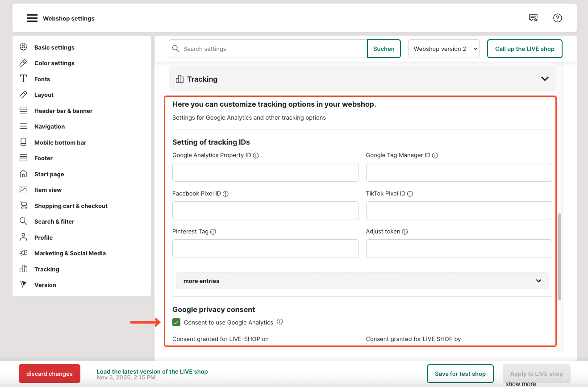Viewport: 588px width, 387px height.
Task: Click Load the latest version link
Action: point(152,371)
